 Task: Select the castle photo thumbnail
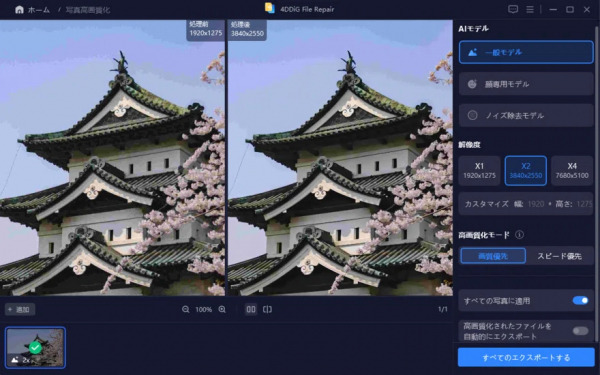pyautogui.click(x=35, y=347)
